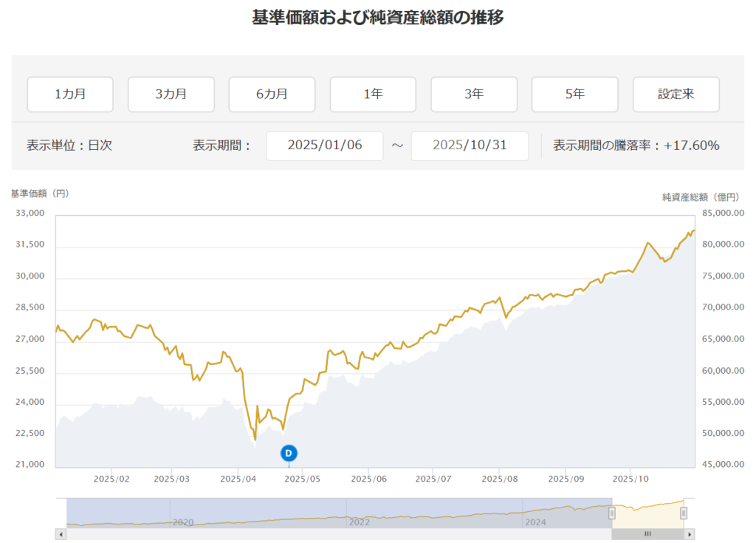Click the 5年 range button
Screen dimensions: 756x543
(x=574, y=95)
